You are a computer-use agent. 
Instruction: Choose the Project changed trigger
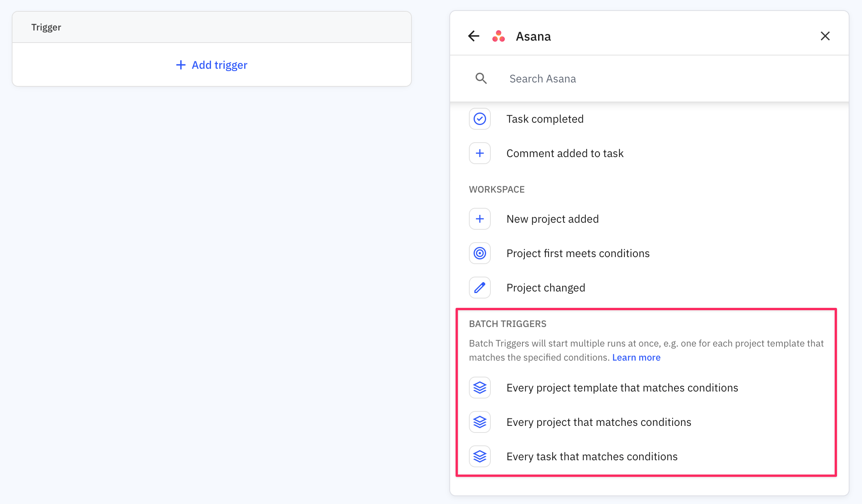coord(545,287)
